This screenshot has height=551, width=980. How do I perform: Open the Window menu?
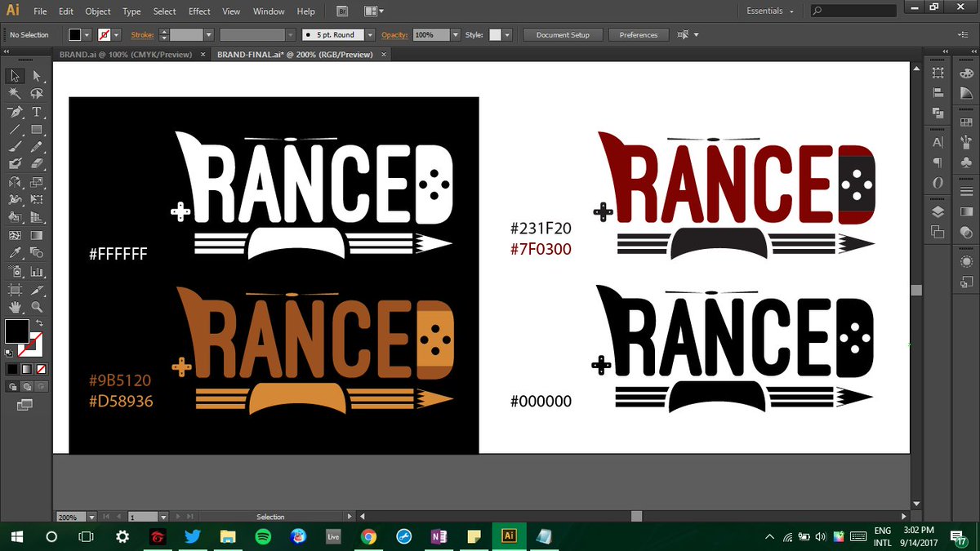[x=269, y=11]
